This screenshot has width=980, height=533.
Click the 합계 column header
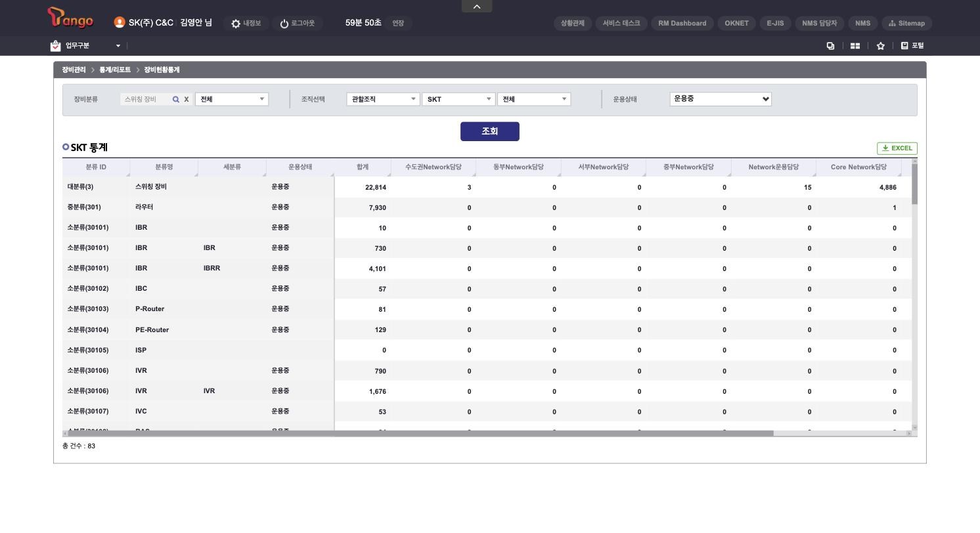click(x=363, y=167)
